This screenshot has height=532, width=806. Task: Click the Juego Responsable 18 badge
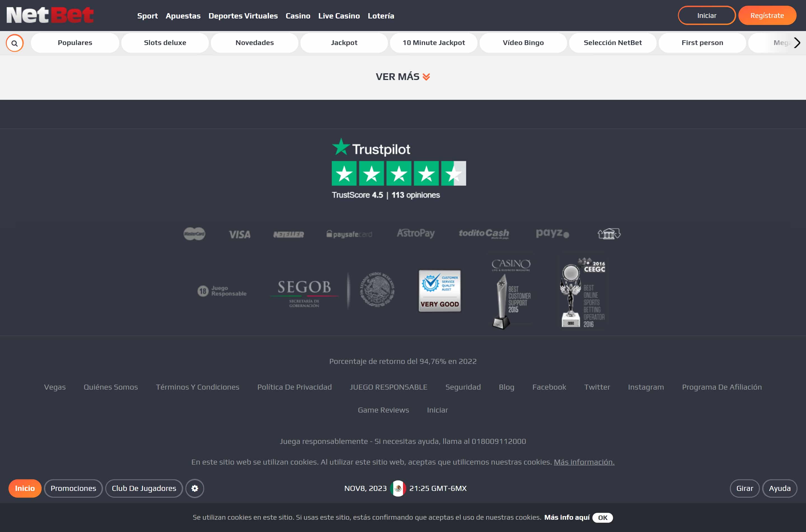222,291
